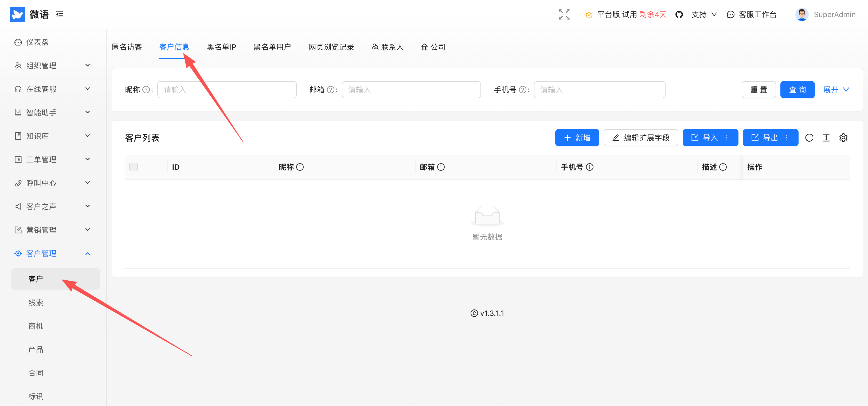
Task: Select 标讯 in the sidebar
Action: pyautogui.click(x=55, y=396)
